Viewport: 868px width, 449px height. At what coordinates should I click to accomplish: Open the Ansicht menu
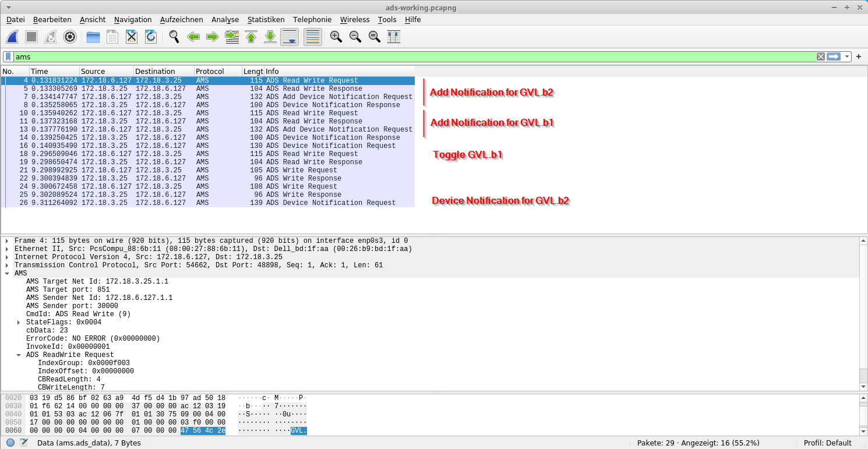click(x=93, y=19)
